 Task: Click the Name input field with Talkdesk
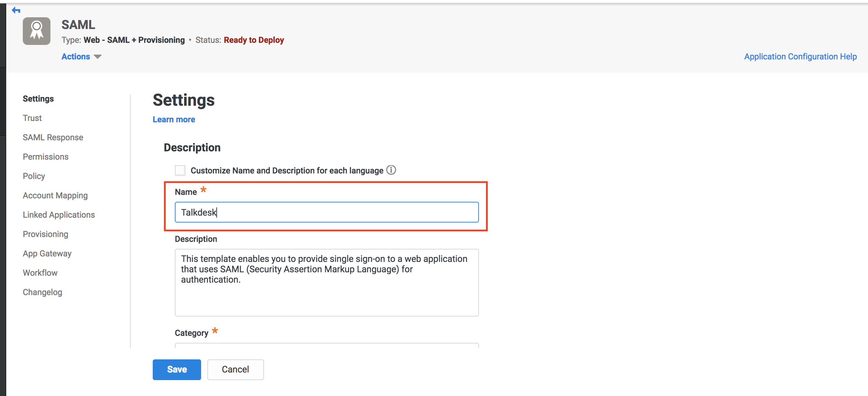click(327, 212)
